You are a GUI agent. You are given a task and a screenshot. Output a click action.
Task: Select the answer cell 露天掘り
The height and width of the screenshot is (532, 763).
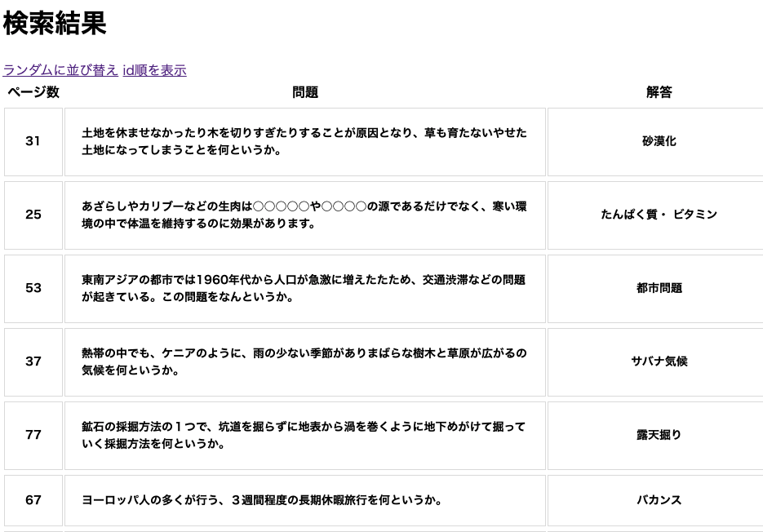(658, 435)
